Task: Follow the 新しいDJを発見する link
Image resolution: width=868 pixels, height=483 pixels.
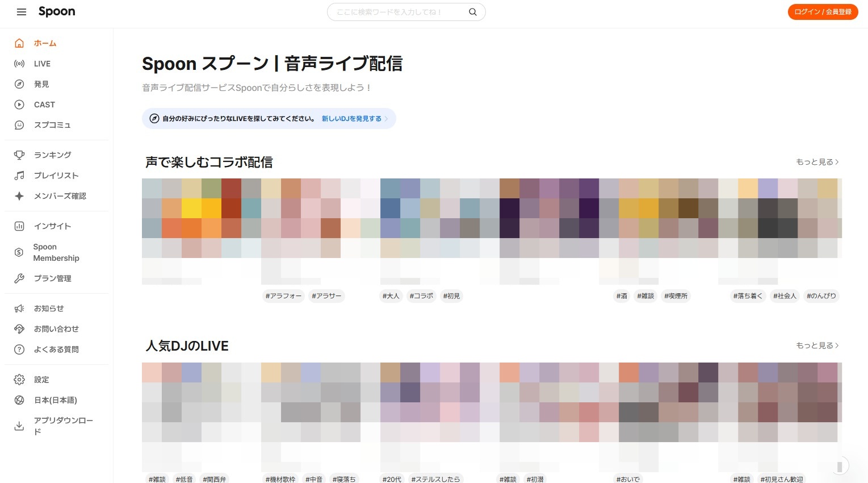Action: click(x=355, y=119)
